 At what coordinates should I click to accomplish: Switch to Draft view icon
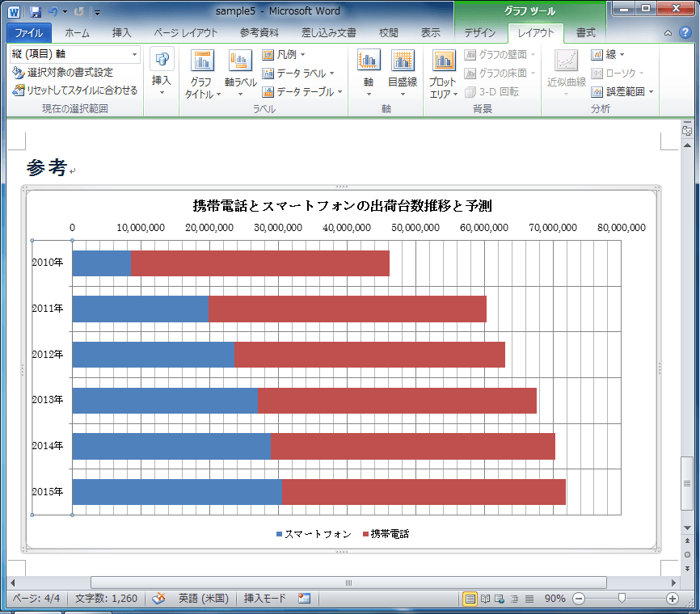[x=529, y=599]
